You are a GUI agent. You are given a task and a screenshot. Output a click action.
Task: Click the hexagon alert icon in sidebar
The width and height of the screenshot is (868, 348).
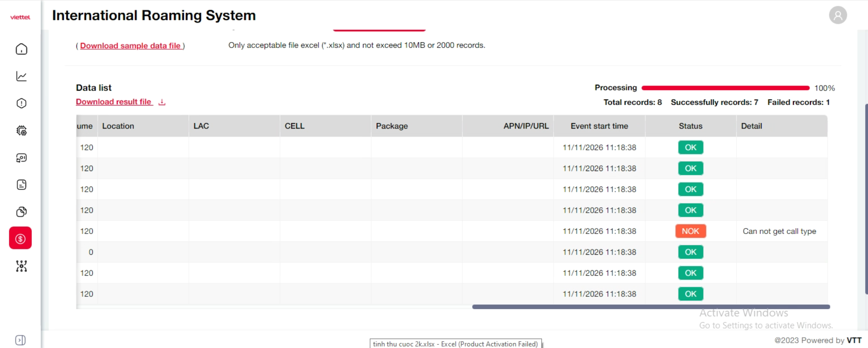(21, 103)
